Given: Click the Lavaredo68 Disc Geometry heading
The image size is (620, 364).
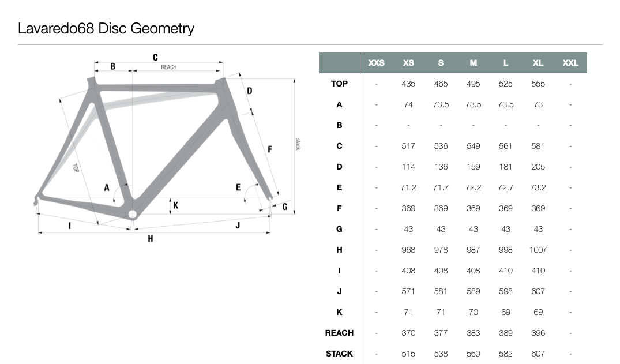Looking at the screenshot, I should [106, 28].
